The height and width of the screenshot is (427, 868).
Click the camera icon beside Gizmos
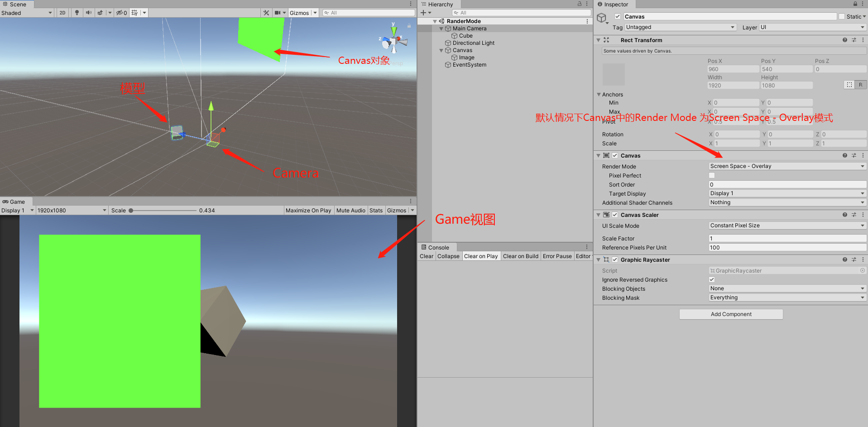pos(278,13)
